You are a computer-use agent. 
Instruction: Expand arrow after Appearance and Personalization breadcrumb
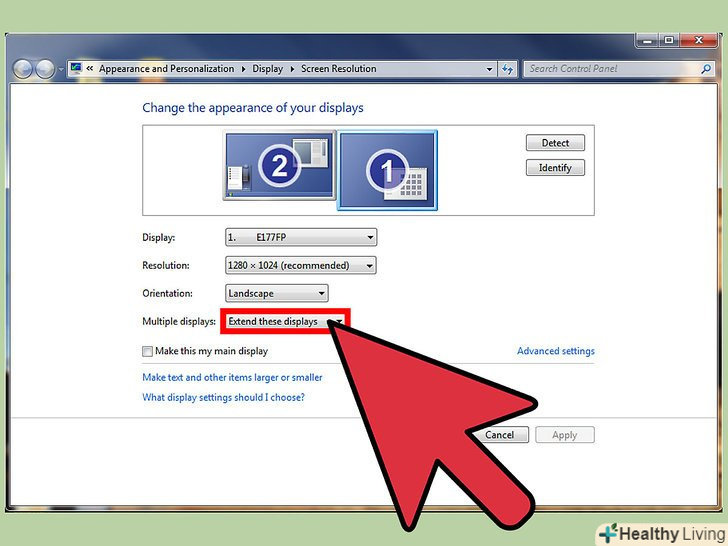click(243, 69)
